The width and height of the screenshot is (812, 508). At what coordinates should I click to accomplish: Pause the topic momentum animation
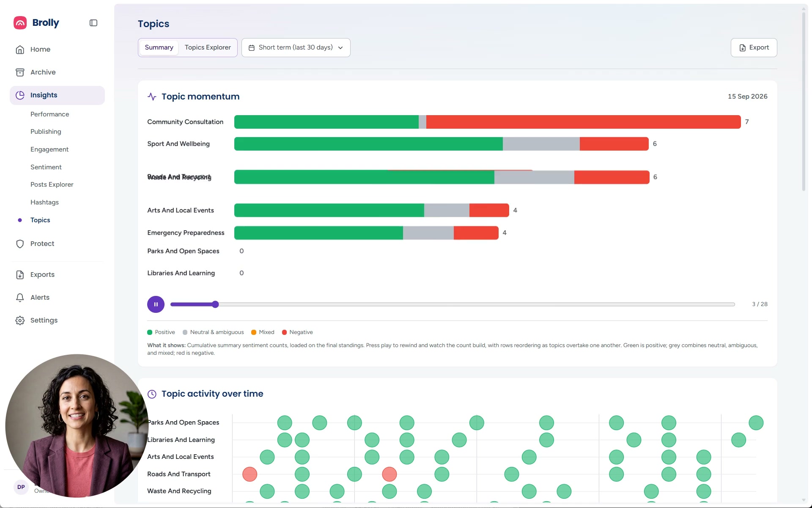click(156, 304)
